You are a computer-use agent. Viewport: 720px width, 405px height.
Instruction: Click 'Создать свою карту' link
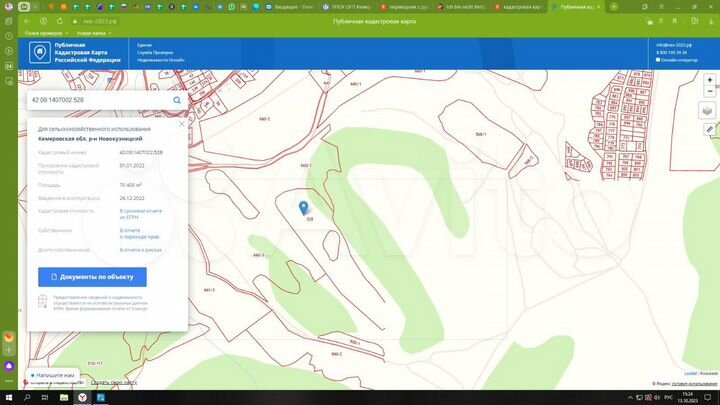pyautogui.click(x=114, y=382)
